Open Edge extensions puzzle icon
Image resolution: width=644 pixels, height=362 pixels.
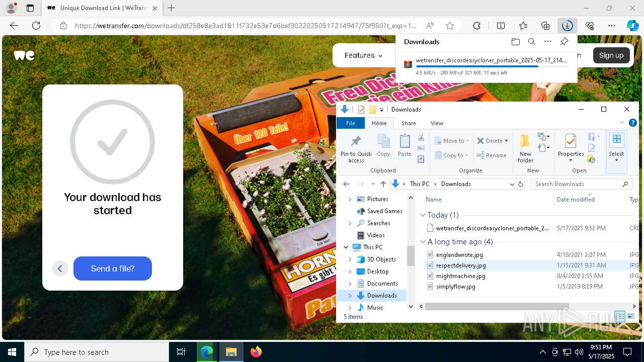pyautogui.click(x=476, y=26)
